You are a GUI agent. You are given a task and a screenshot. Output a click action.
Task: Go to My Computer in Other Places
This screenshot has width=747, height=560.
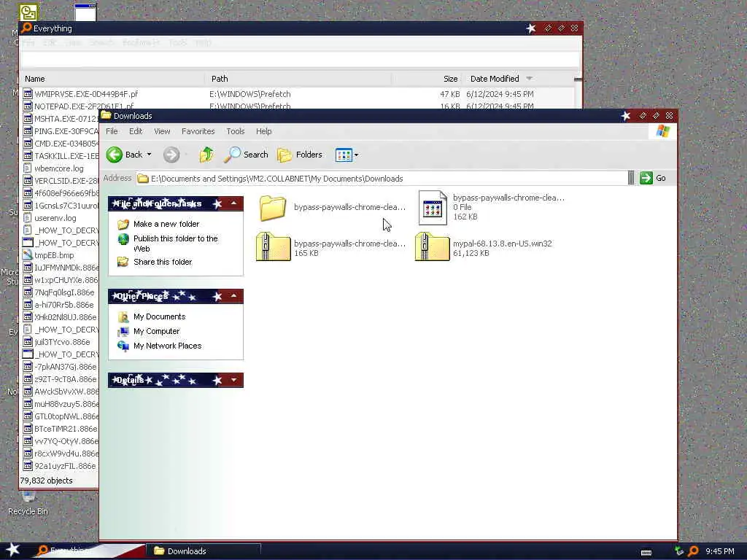pyautogui.click(x=156, y=331)
